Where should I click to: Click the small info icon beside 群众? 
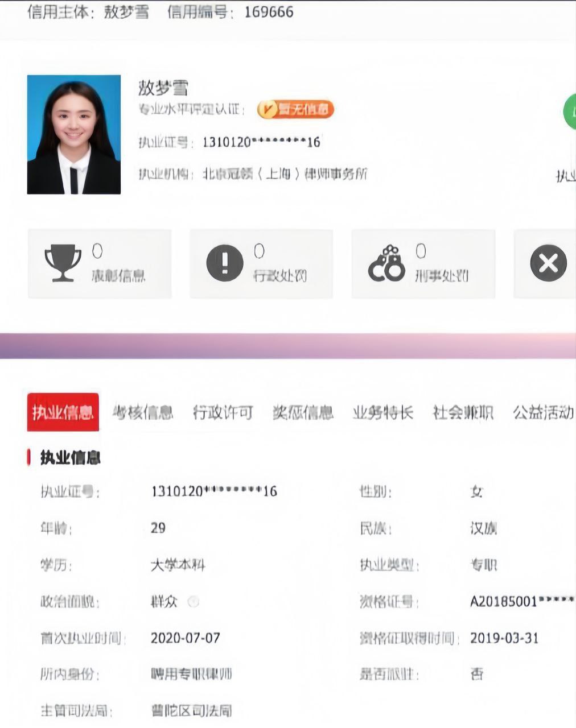coord(194,602)
